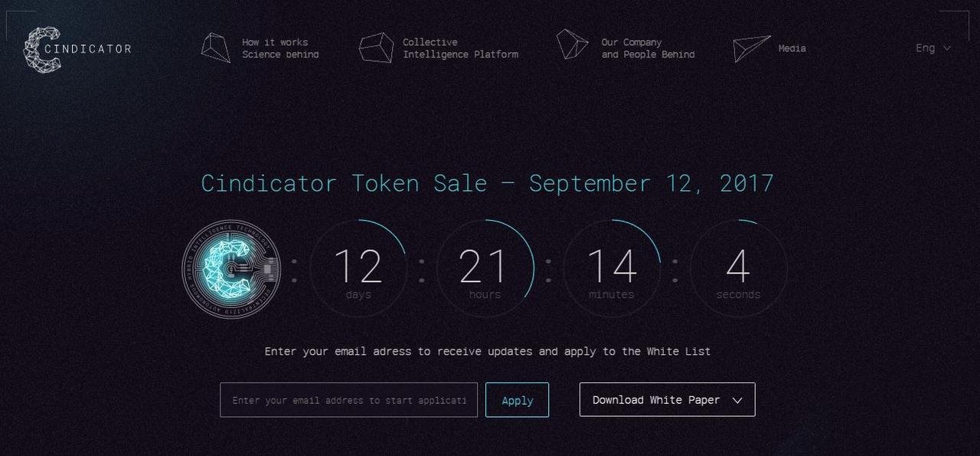Click the cube icon beside Collective Intelligence Platform
The height and width of the screenshot is (456, 980).
[376, 48]
